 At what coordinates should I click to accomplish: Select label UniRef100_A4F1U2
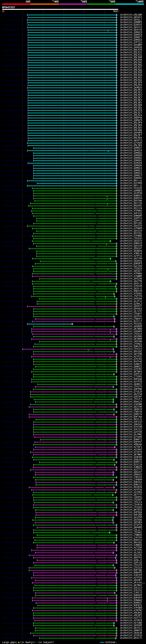pos(131,213)
